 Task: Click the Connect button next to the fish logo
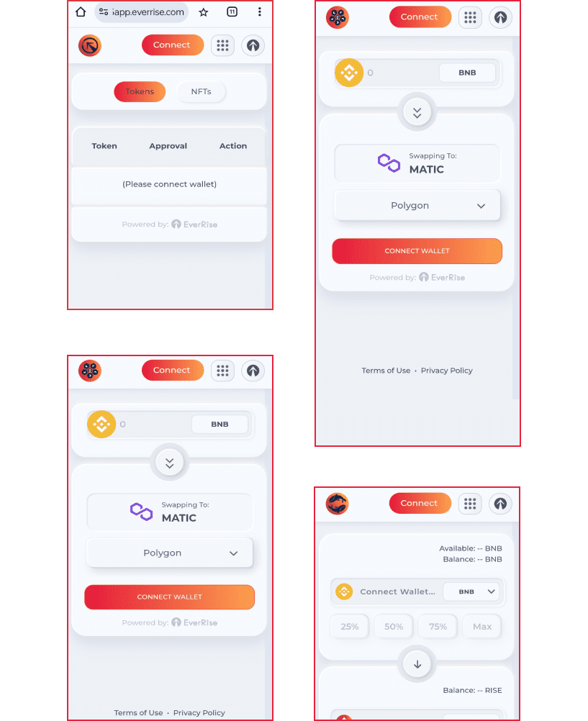coord(420,503)
